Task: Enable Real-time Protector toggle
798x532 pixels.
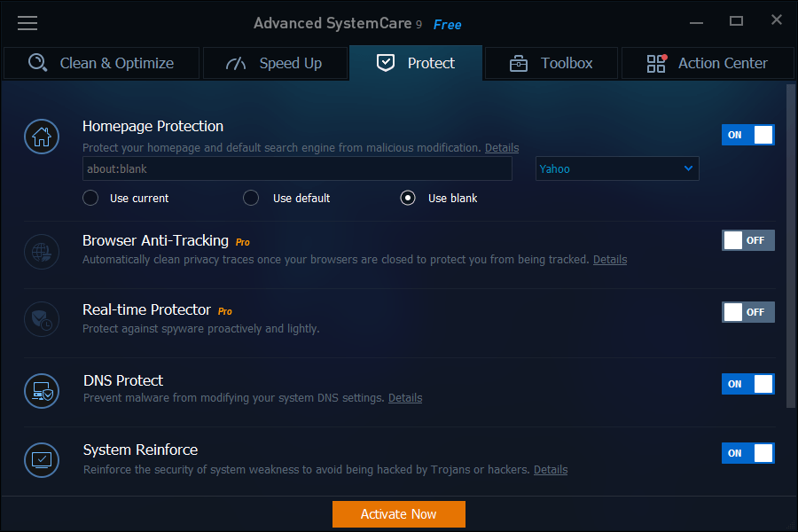Action: [748, 312]
